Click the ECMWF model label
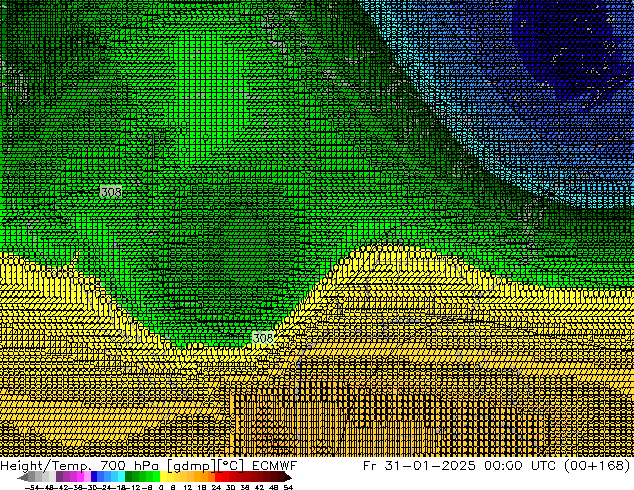This screenshot has height=490, width=634. point(275,465)
